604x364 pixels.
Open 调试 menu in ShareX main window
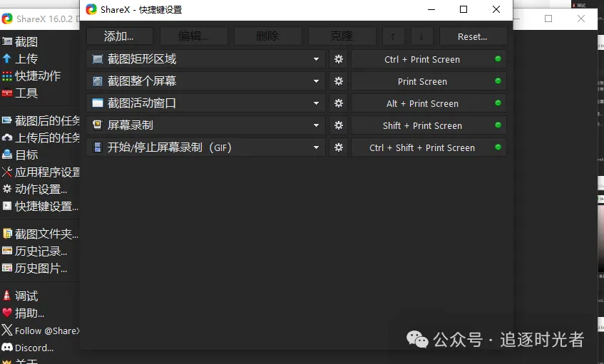click(x=20, y=296)
